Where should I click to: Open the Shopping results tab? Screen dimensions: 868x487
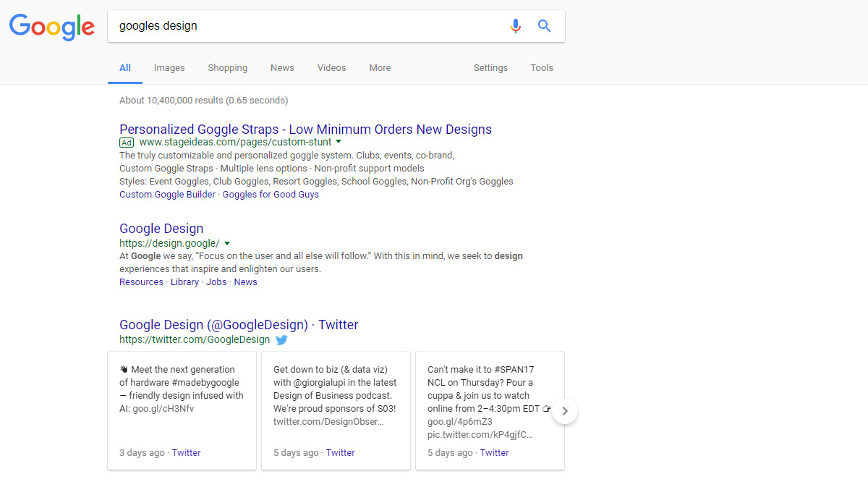tap(227, 68)
